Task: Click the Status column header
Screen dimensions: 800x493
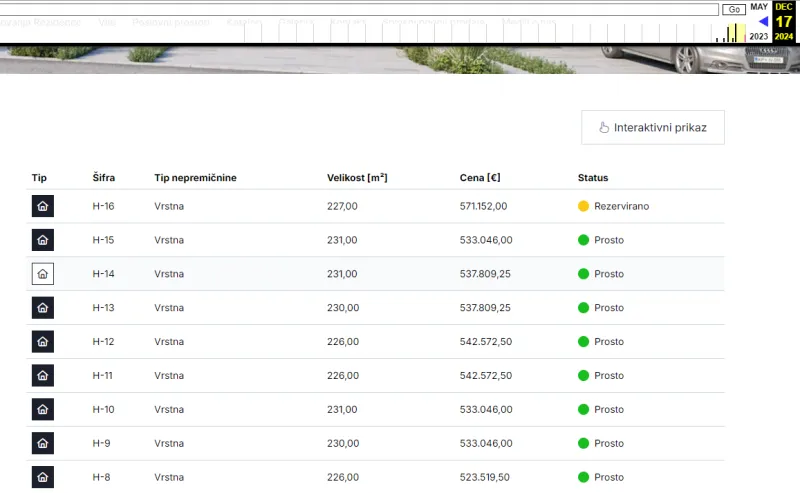Action: pyautogui.click(x=593, y=178)
